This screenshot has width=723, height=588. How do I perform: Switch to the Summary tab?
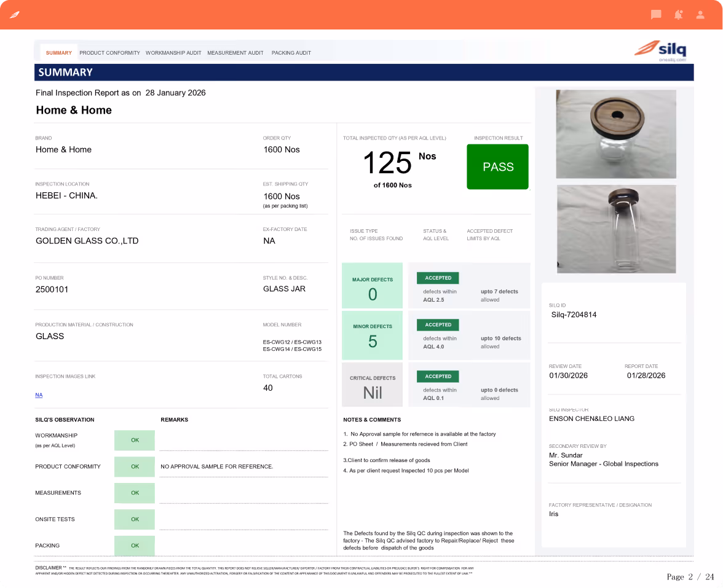pos(58,53)
